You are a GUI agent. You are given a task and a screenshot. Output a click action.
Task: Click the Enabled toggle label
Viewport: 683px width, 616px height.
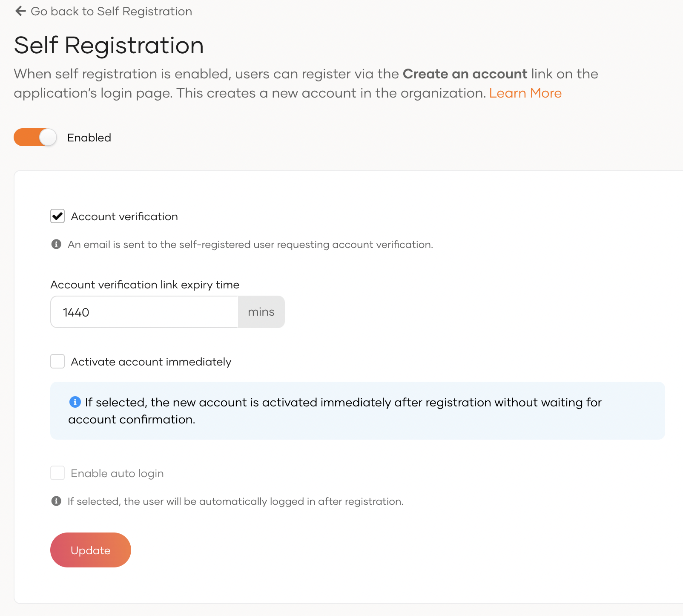[89, 137]
